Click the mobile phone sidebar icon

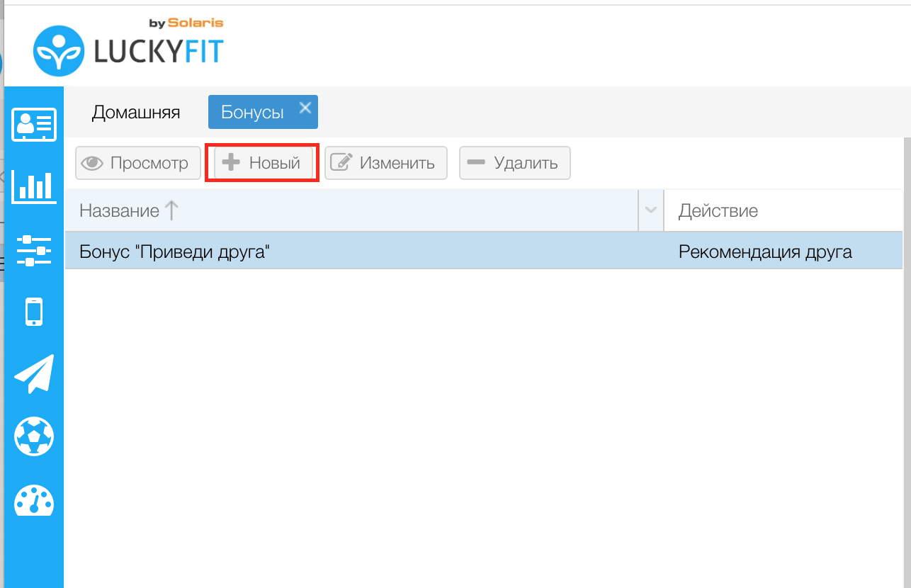[x=34, y=312]
